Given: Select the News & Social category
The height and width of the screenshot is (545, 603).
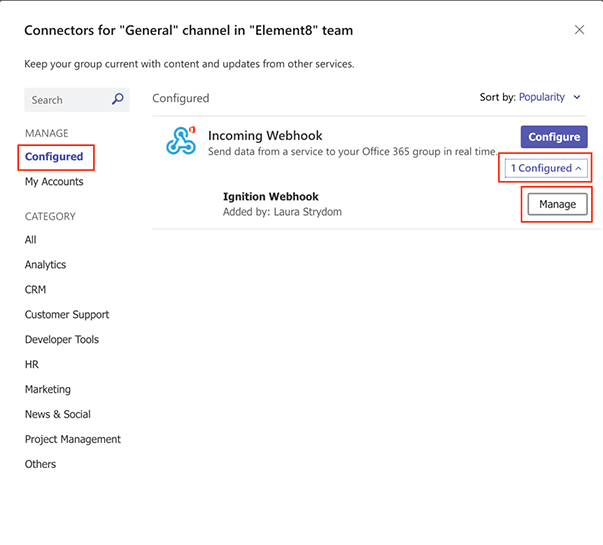Looking at the screenshot, I should [x=58, y=414].
